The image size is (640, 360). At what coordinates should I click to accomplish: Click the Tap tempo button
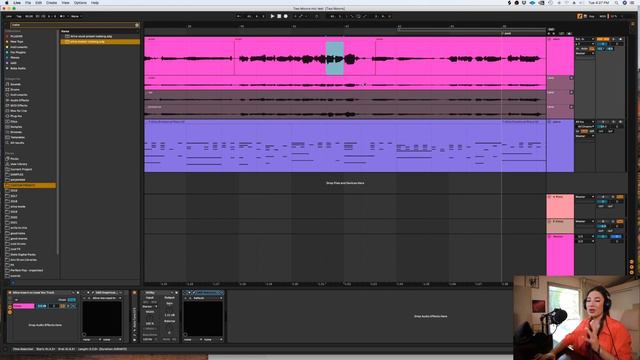pos(19,16)
